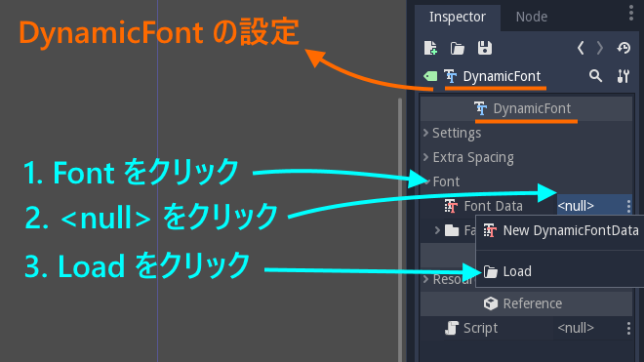The height and width of the screenshot is (362, 644).
Task: Click the Script scroll icon
Action: 452,328
